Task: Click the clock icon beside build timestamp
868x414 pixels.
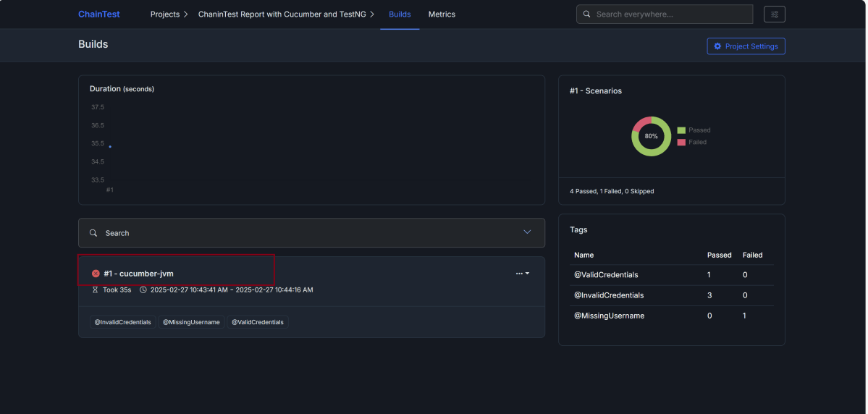Action: click(143, 290)
